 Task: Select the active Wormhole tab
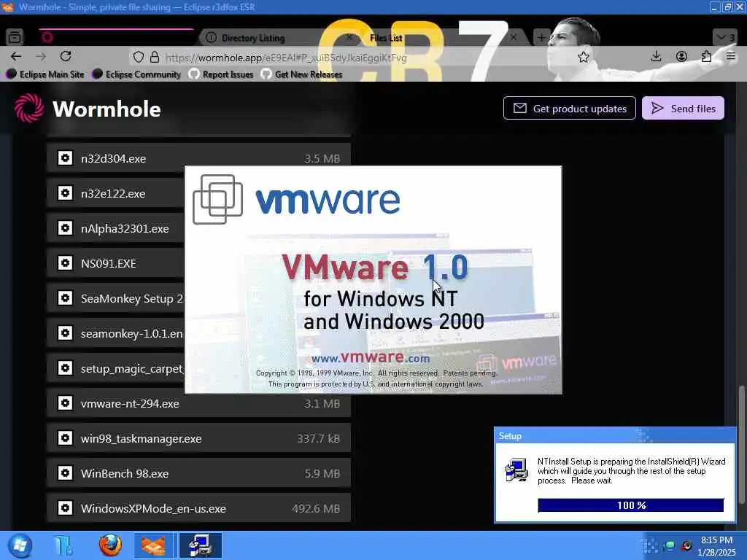coord(116,37)
